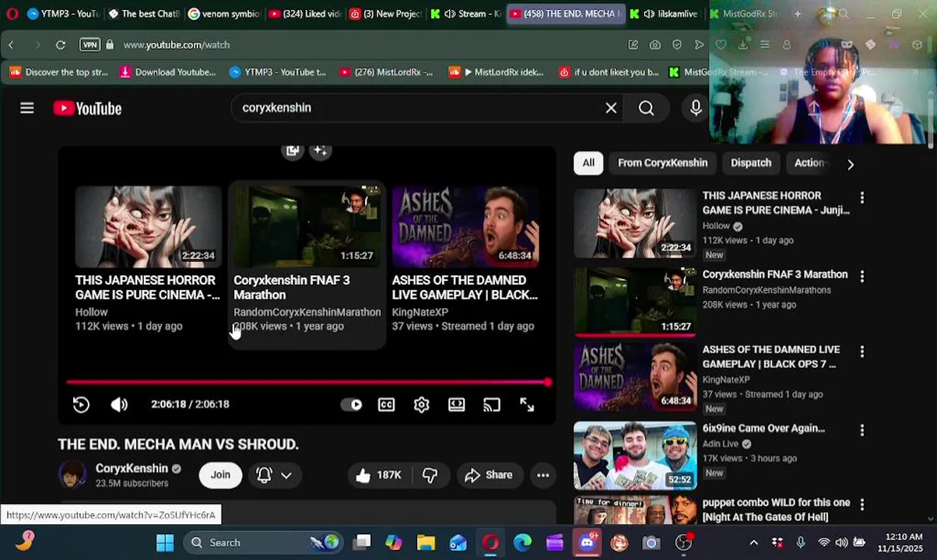Select the Dispatch filter chip

(x=751, y=163)
